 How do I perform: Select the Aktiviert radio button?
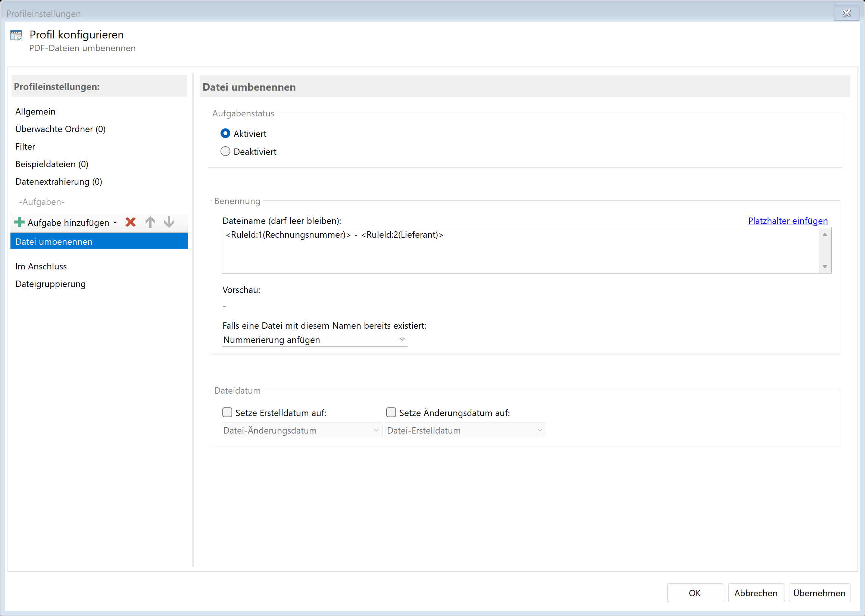[225, 134]
